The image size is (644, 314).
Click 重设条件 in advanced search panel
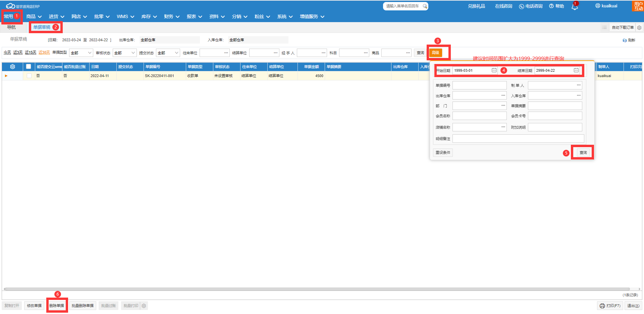click(443, 152)
